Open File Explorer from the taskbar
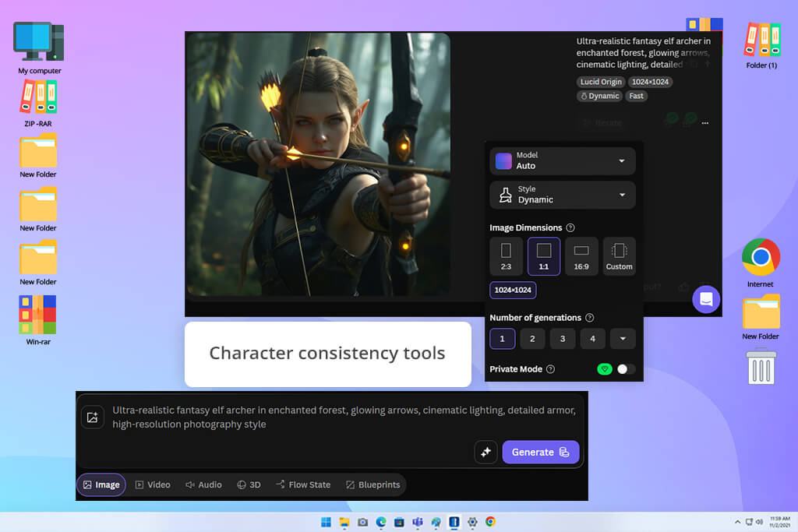The image size is (798, 532). [x=344, y=522]
